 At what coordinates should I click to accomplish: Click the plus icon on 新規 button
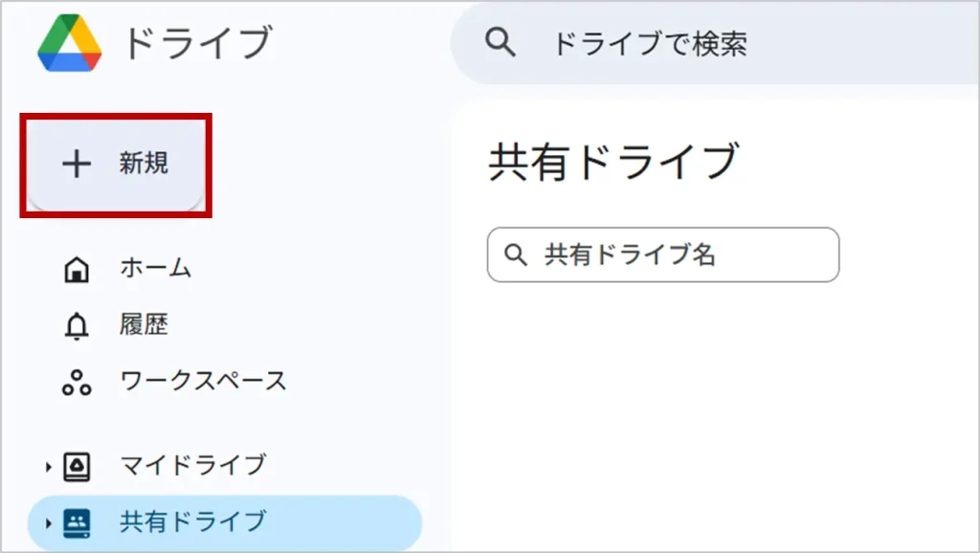pyautogui.click(x=76, y=165)
